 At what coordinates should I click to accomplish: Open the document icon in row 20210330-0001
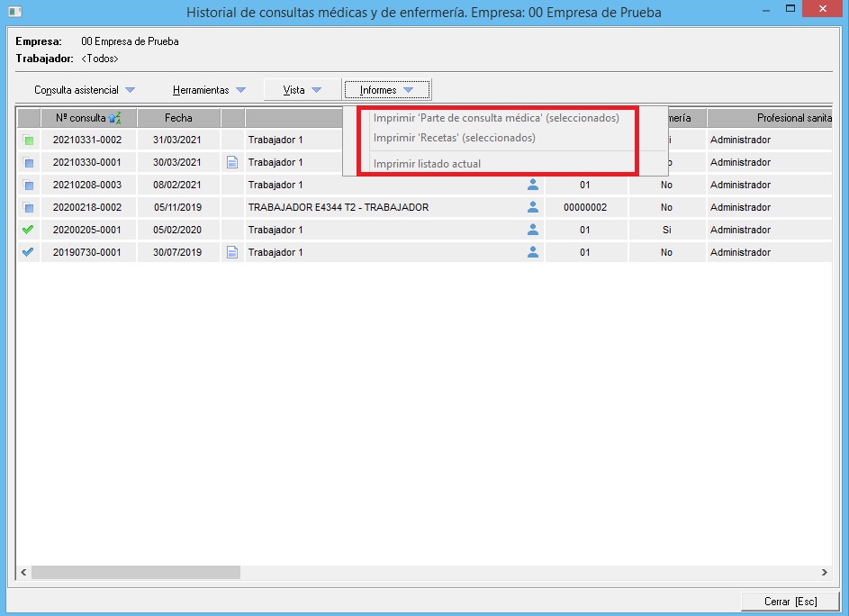232,163
